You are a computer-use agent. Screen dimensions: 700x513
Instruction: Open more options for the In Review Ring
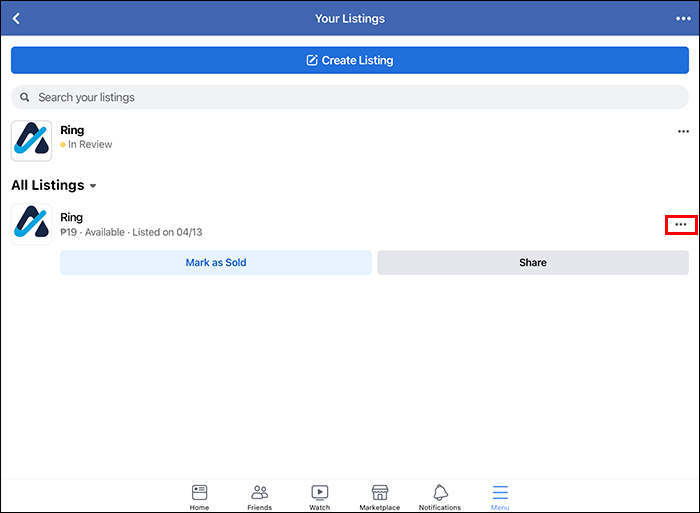pos(683,131)
